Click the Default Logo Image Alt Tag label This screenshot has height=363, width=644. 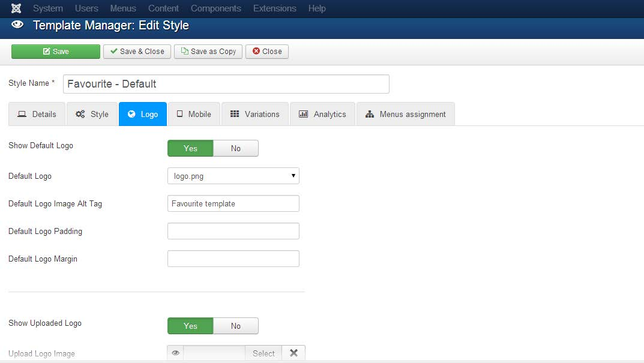pyautogui.click(x=55, y=203)
